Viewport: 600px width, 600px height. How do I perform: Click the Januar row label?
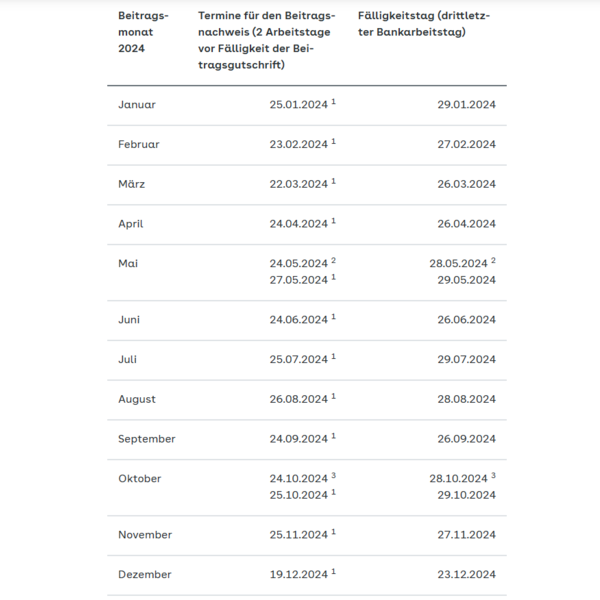(137, 105)
